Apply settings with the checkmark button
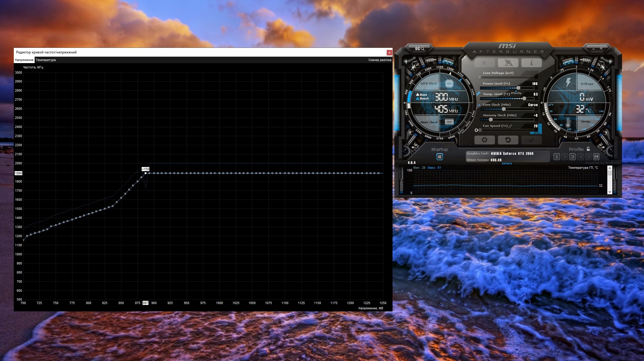This screenshot has width=644, height=361. tap(531, 140)
